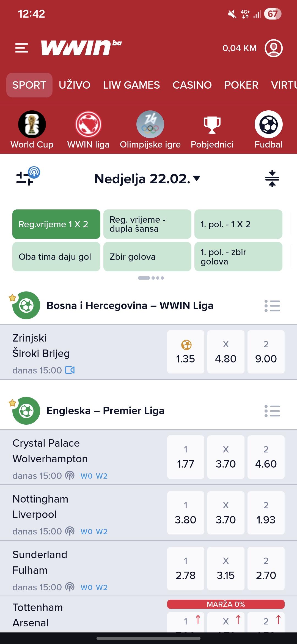Open the live filter settings icon
Image resolution: width=297 pixels, height=644 pixels.
28,176
